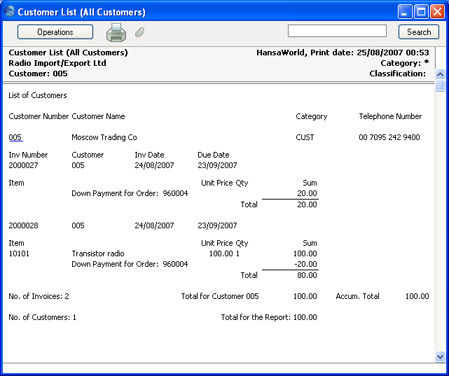This screenshot has width=449, height=376.
Task: Click item code 10101
Action: point(19,254)
